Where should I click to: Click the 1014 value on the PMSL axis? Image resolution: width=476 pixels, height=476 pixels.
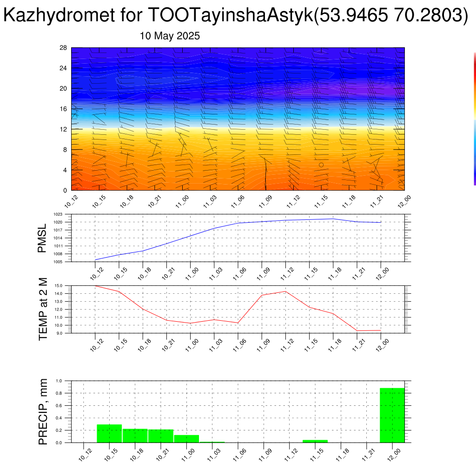(58, 238)
